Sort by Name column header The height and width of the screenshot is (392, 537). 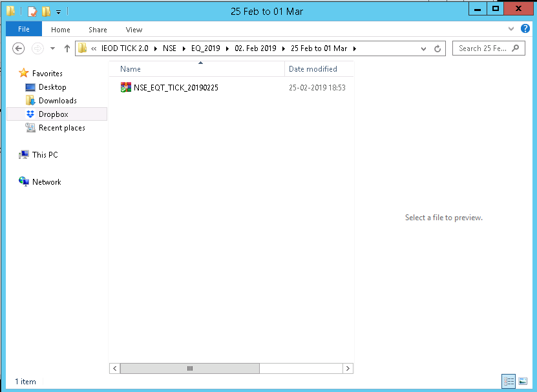coord(196,69)
